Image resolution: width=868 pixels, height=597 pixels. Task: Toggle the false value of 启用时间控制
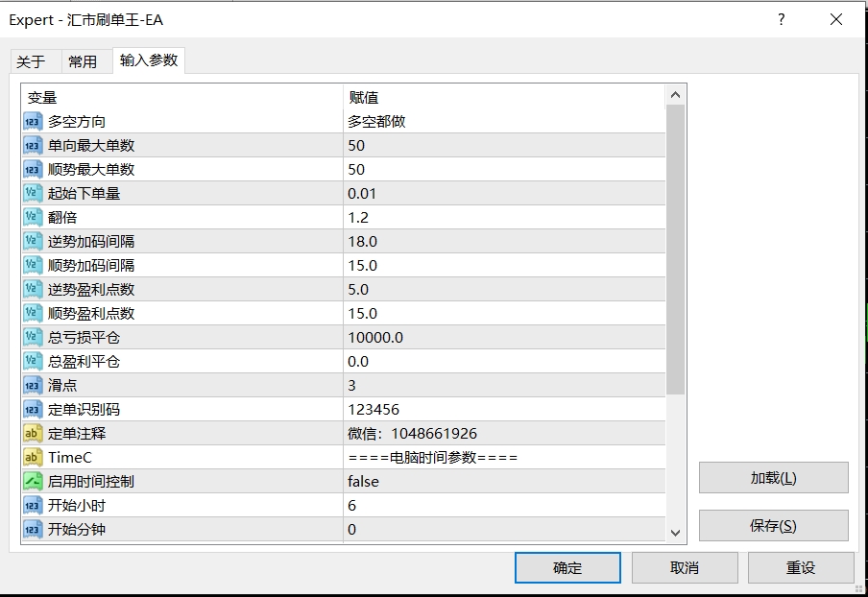(x=504, y=482)
